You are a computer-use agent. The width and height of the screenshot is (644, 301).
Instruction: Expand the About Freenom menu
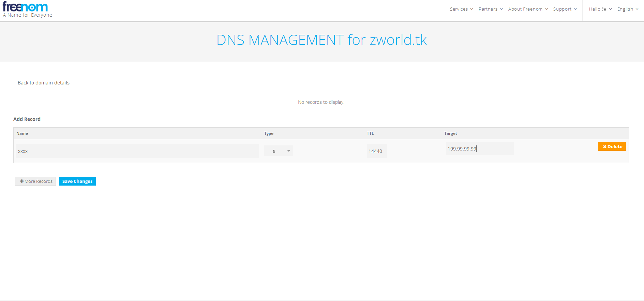(528, 9)
